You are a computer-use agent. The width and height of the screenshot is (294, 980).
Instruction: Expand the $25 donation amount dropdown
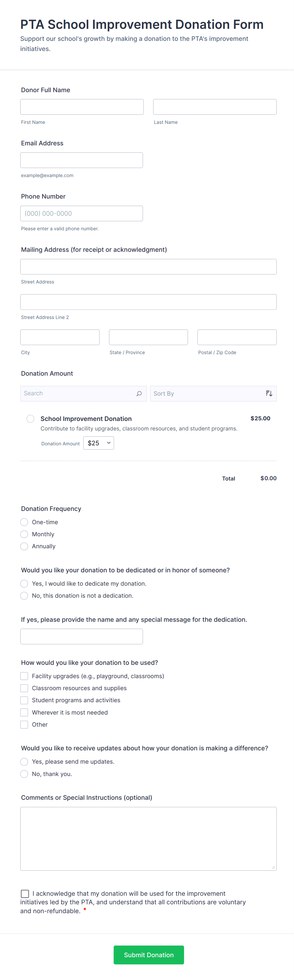pos(98,443)
